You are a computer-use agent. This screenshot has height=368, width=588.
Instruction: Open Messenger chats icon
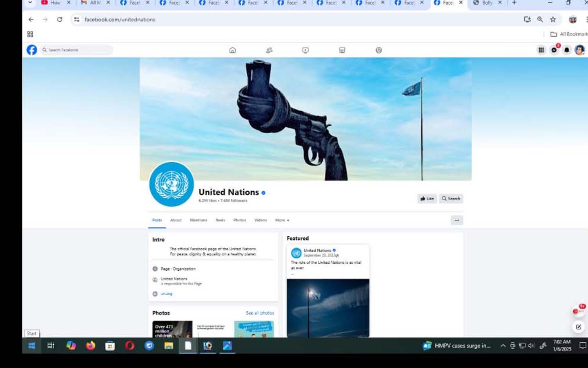coord(554,50)
